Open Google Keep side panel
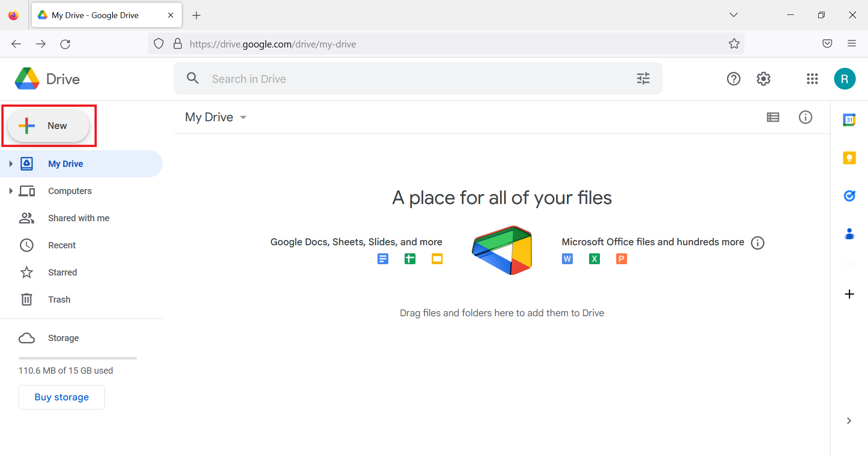 pyautogui.click(x=849, y=158)
